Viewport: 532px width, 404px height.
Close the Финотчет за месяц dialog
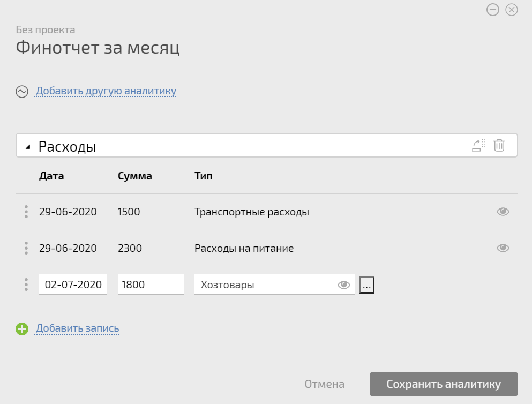point(511,10)
